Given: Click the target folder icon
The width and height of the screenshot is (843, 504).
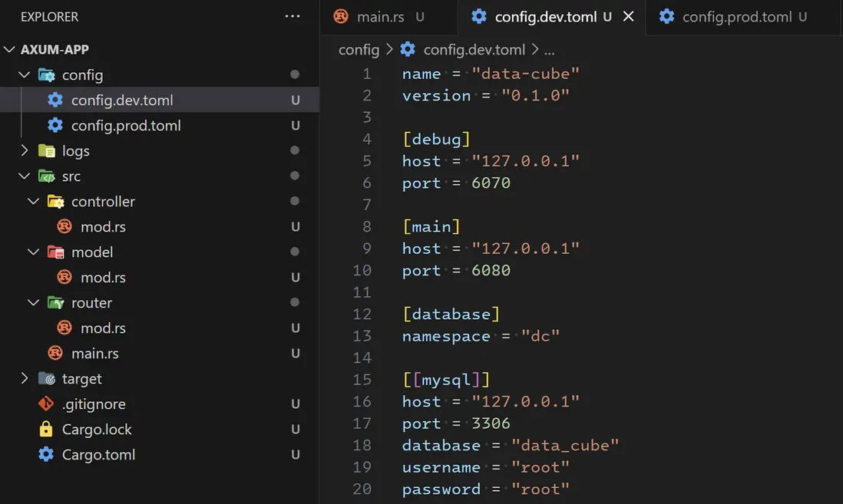Looking at the screenshot, I should click(x=46, y=379).
